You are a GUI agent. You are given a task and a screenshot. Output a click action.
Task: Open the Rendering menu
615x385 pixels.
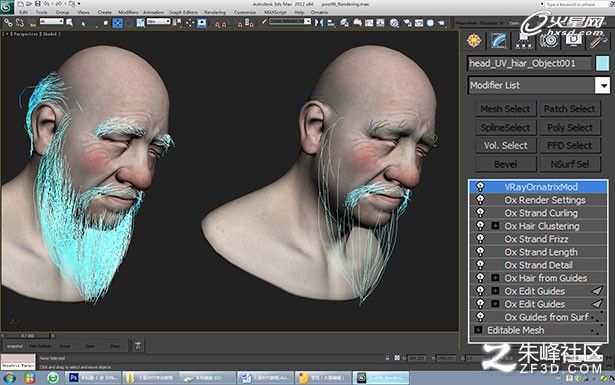coord(215,12)
